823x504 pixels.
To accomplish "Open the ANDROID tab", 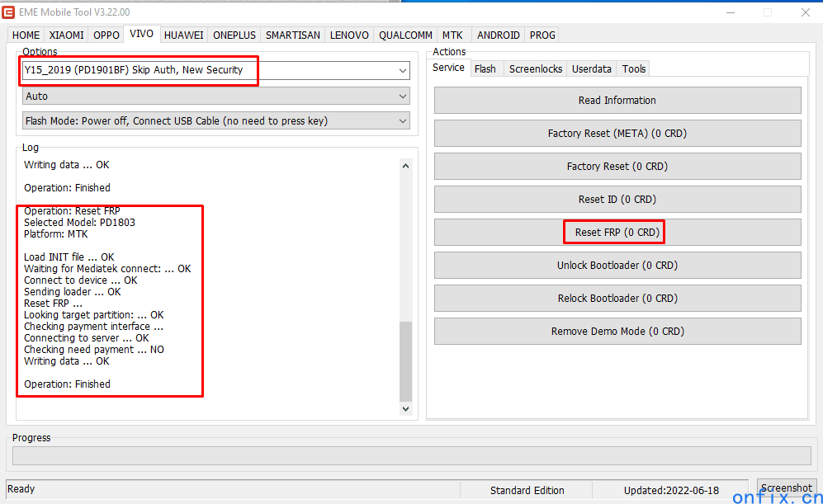I will tap(498, 35).
